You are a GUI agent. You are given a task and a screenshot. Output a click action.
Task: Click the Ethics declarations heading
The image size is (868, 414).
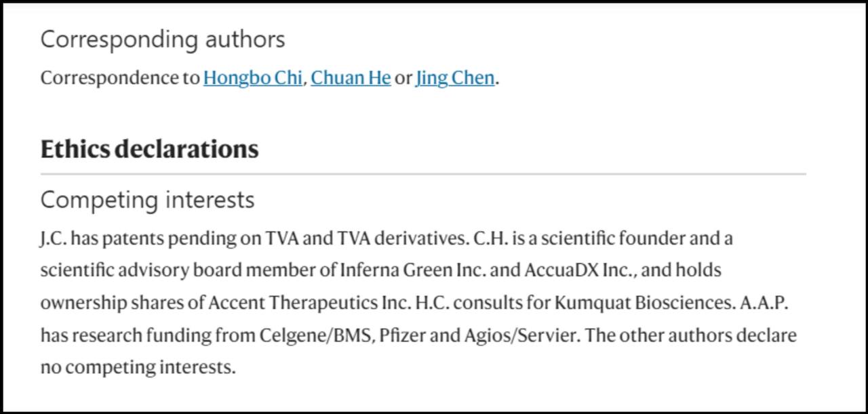click(149, 149)
